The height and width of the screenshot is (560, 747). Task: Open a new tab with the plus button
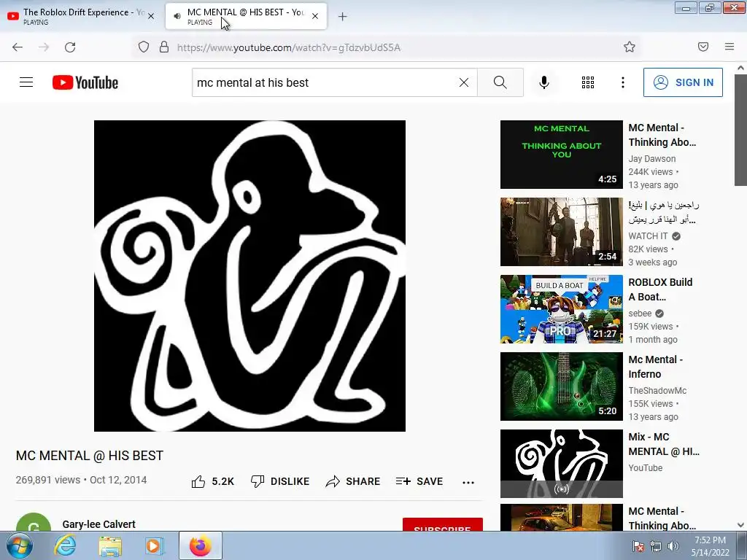343,17
